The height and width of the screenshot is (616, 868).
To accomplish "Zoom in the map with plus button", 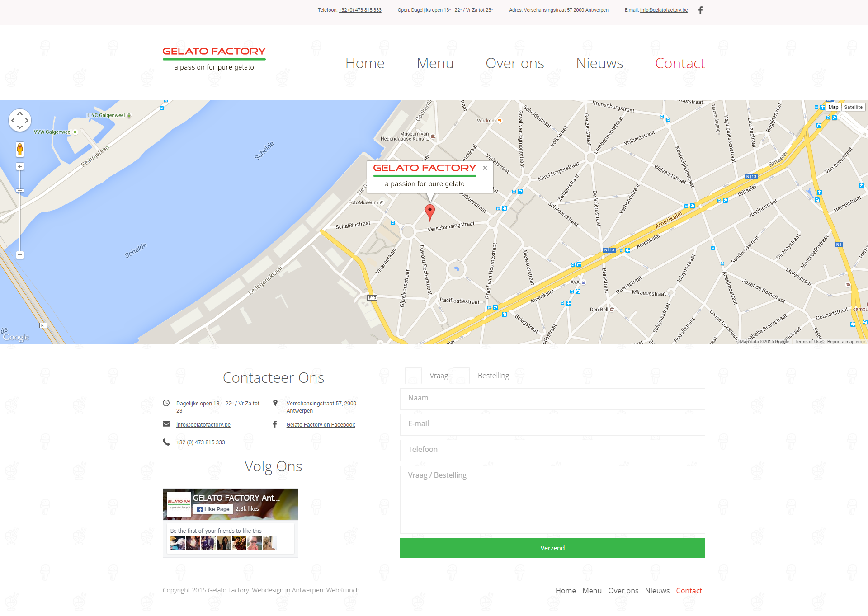I will pyautogui.click(x=20, y=166).
